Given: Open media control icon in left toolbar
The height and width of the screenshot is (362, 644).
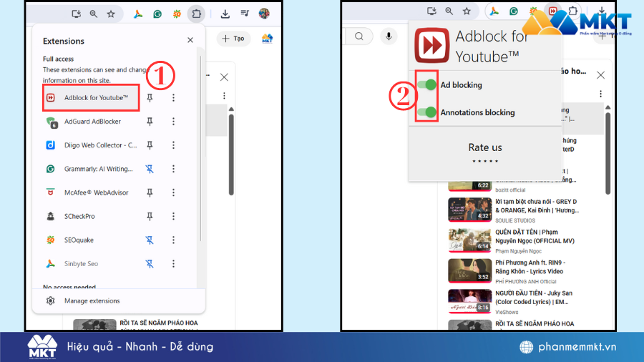Looking at the screenshot, I should point(245,14).
